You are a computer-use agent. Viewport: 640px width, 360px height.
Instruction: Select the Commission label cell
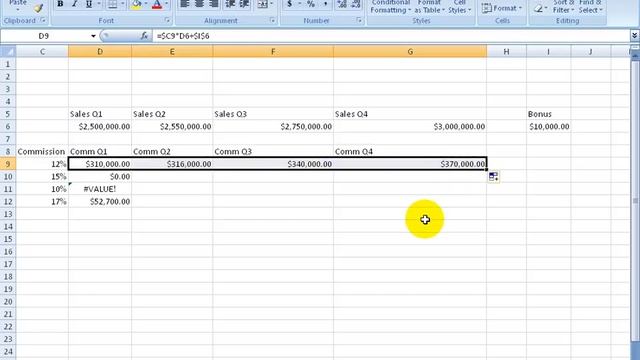tap(42, 151)
